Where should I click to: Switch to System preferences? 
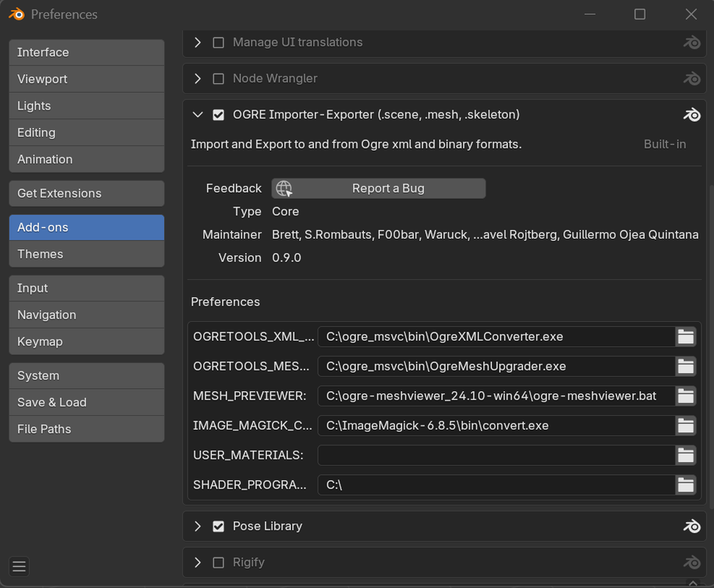point(87,376)
